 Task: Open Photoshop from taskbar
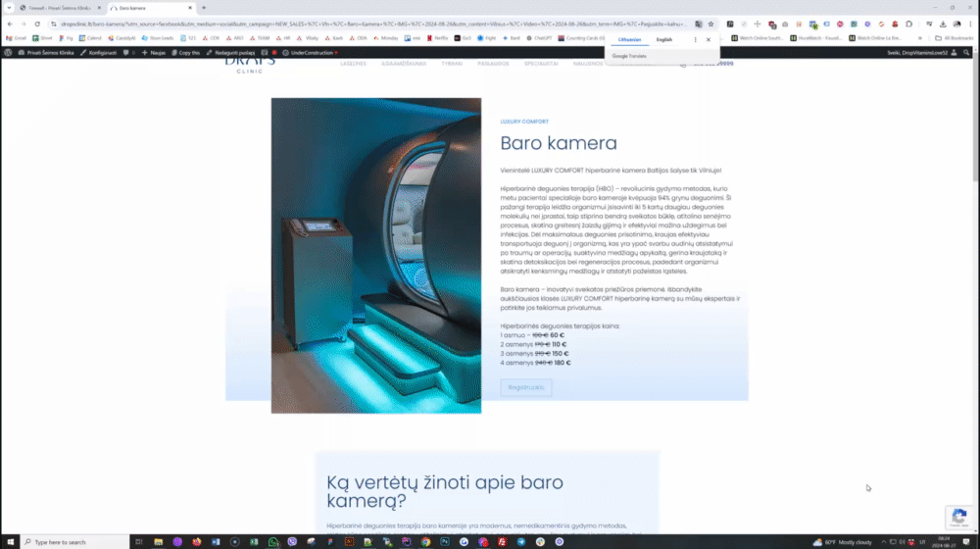tap(444, 541)
